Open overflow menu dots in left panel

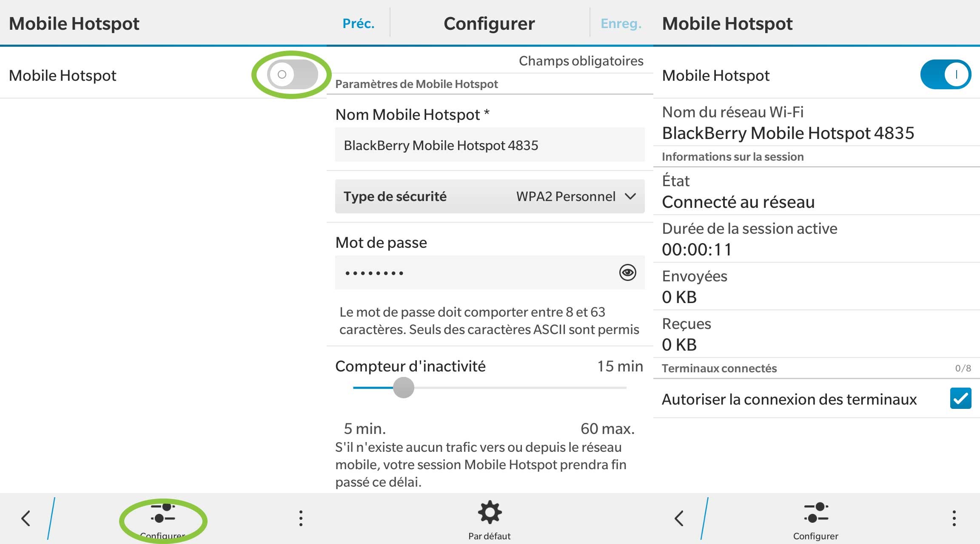click(x=301, y=518)
